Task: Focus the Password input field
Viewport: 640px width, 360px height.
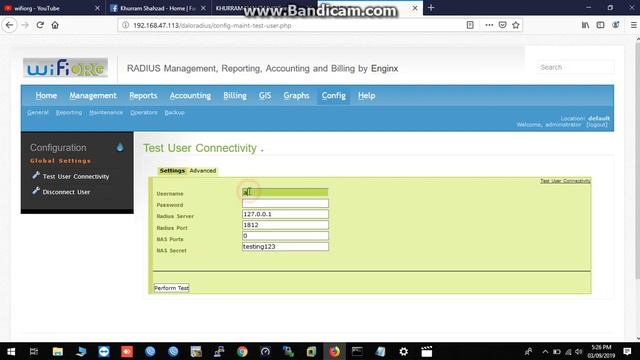Action: pyautogui.click(x=285, y=203)
